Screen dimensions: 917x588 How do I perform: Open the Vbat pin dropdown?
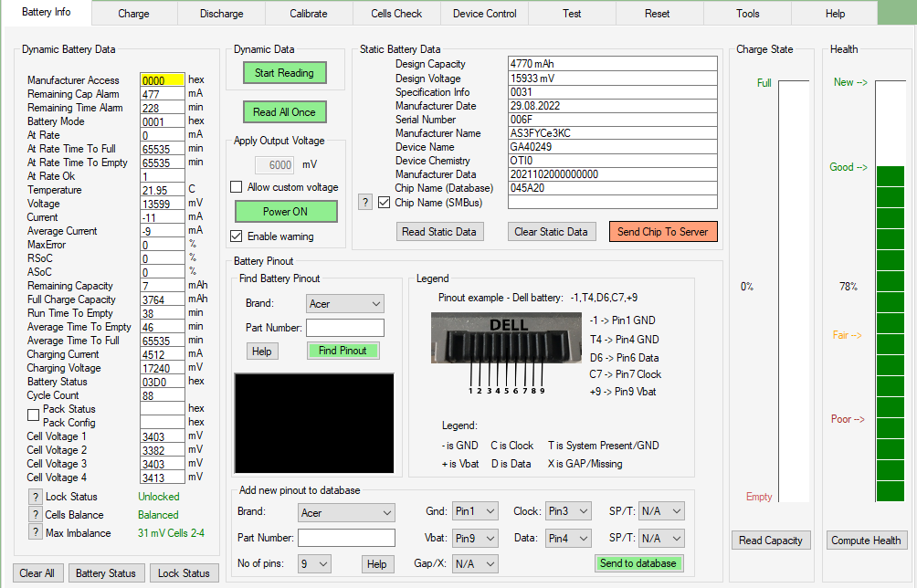[476, 539]
